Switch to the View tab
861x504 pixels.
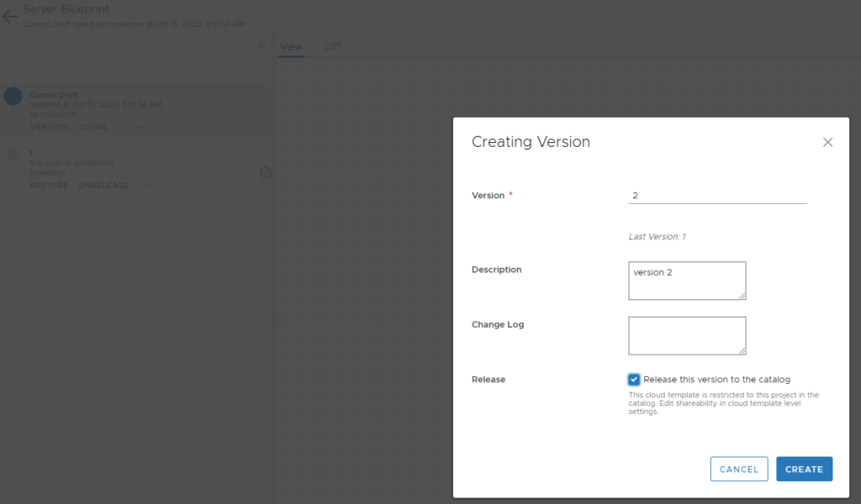[x=291, y=46]
